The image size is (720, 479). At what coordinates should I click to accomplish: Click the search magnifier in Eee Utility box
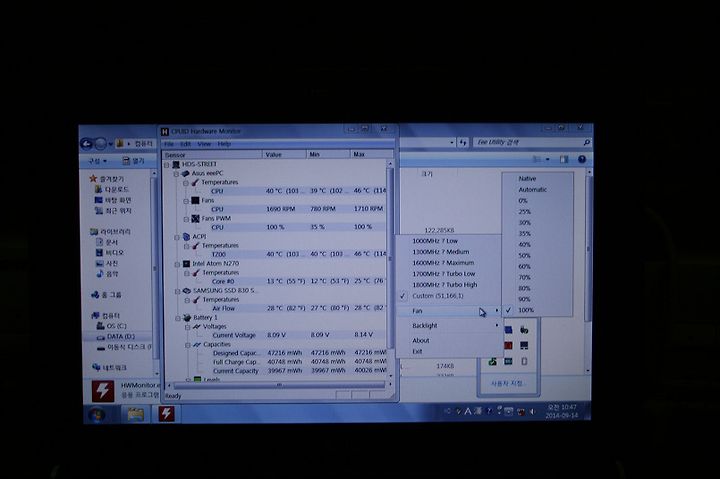click(586, 142)
